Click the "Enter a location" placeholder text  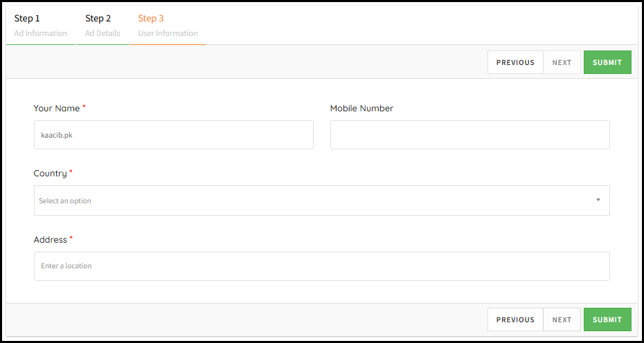66,266
